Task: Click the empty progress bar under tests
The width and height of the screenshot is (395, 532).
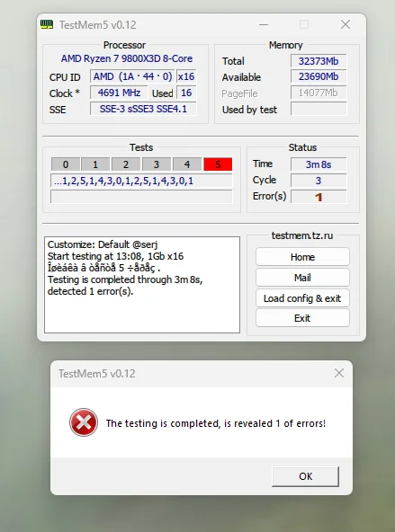Action: coord(141,197)
